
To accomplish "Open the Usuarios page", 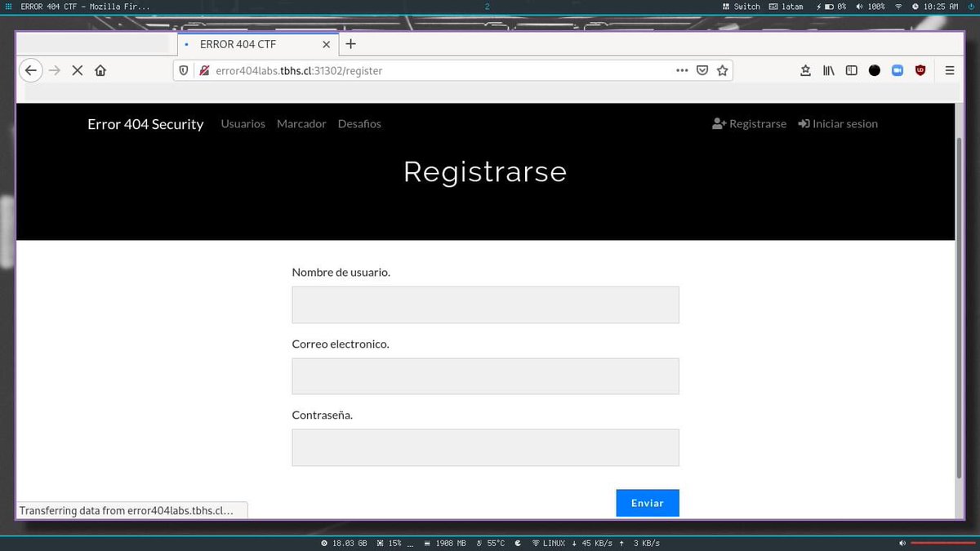I will coord(243,124).
